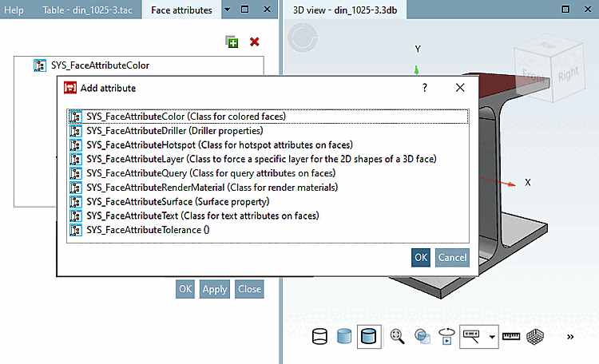The image size is (599, 364).
Task: Click the zoom magnifier tool
Action: coord(397,337)
